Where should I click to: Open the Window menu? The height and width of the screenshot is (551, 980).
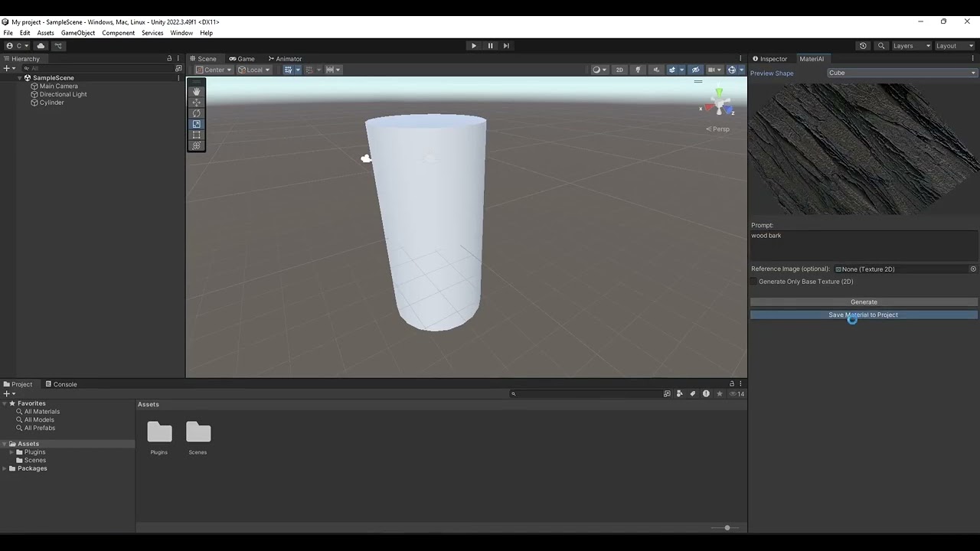(x=181, y=33)
